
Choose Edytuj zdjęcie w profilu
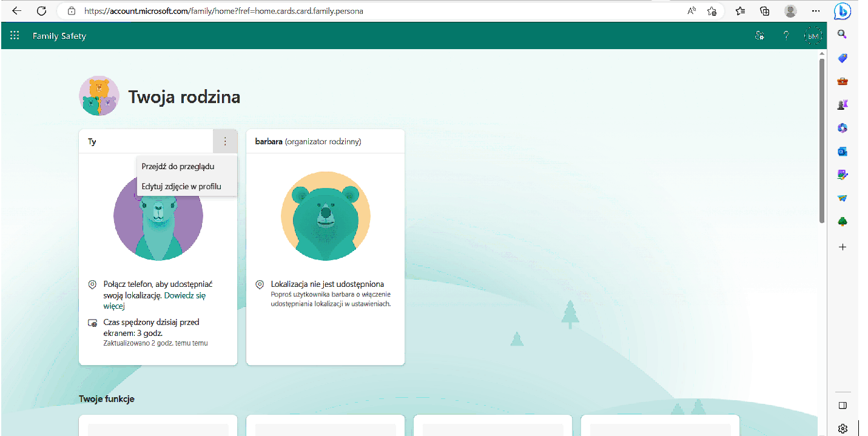[x=187, y=186]
